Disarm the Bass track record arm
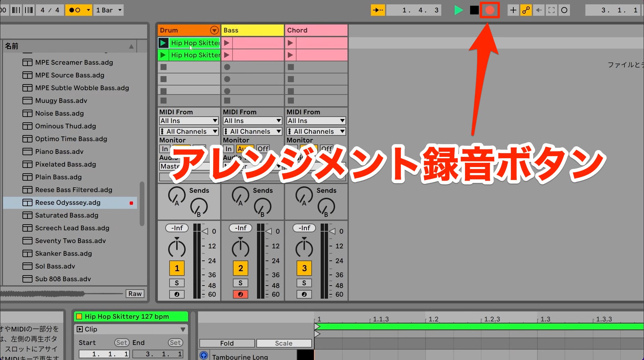This screenshot has width=644, height=360. 241,294
